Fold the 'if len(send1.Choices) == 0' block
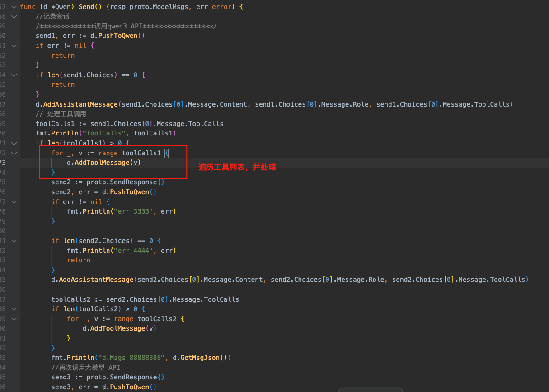The height and width of the screenshot is (392, 549). pos(14,75)
